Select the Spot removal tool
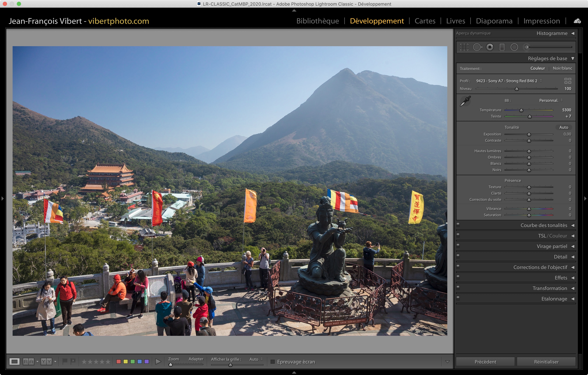The width and height of the screenshot is (588, 375). (477, 47)
